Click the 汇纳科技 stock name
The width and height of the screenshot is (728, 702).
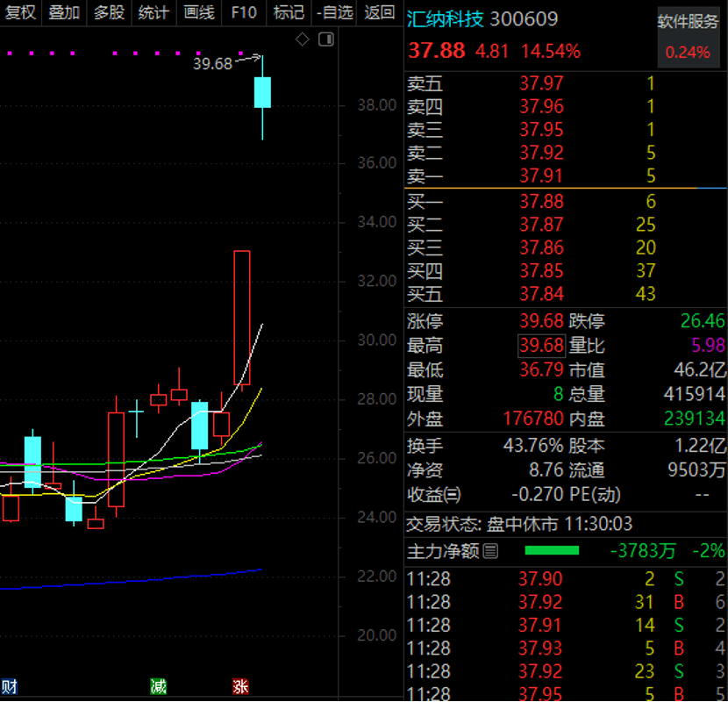[x=445, y=19]
